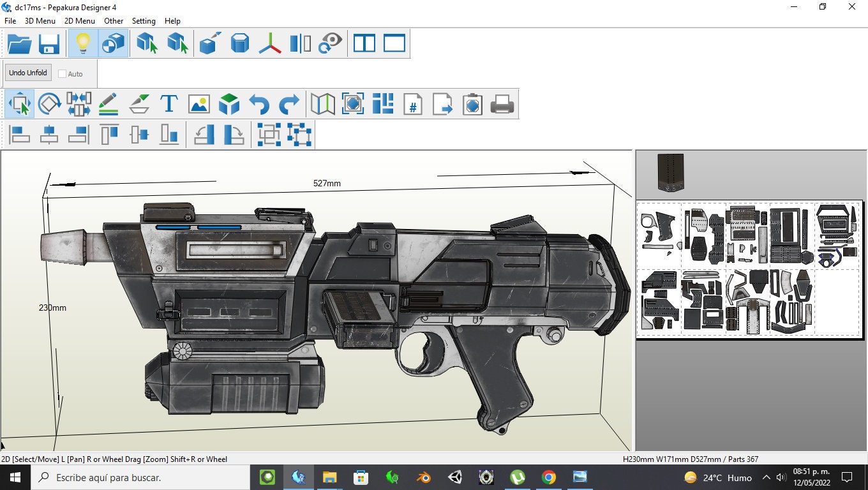Open a Pepakura file with the folder icon
This screenshot has width=868, height=490.
click(x=18, y=43)
